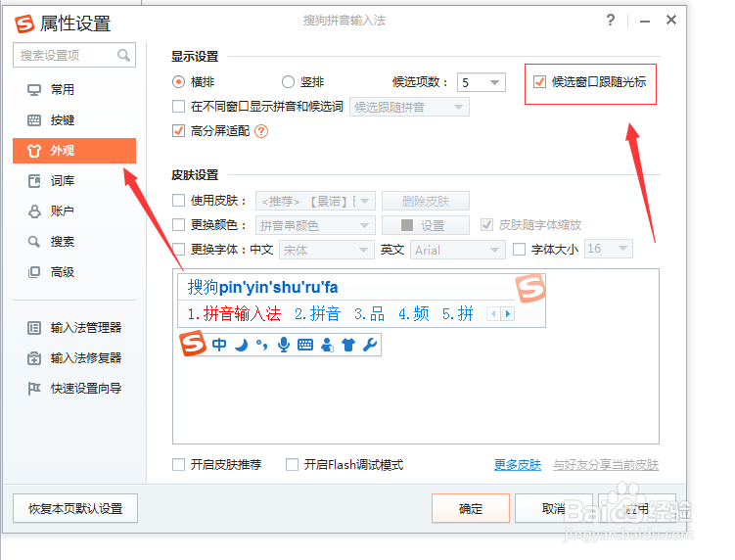Click the color 设置 button
The image size is (735, 560).
pos(426,225)
